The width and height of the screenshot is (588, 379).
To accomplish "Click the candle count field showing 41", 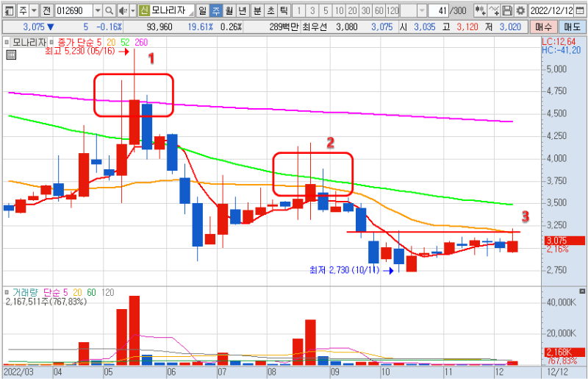I will 438,10.
